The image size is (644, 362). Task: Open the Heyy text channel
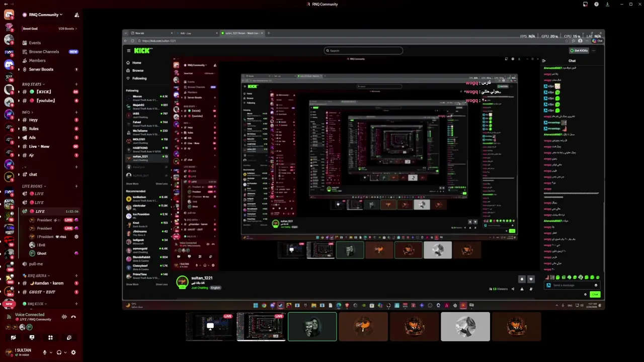click(49, 120)
